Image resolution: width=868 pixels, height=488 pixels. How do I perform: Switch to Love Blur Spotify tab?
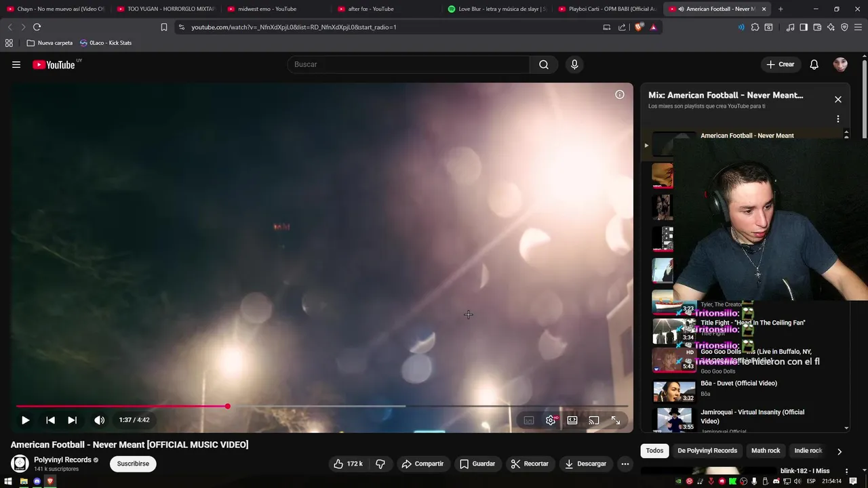point(496,9)
